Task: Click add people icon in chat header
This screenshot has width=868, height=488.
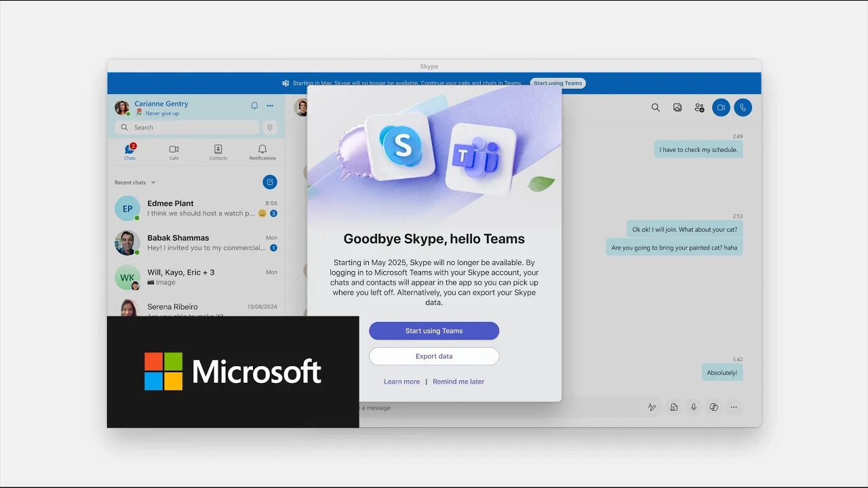Action: click(x=699, y=107)
